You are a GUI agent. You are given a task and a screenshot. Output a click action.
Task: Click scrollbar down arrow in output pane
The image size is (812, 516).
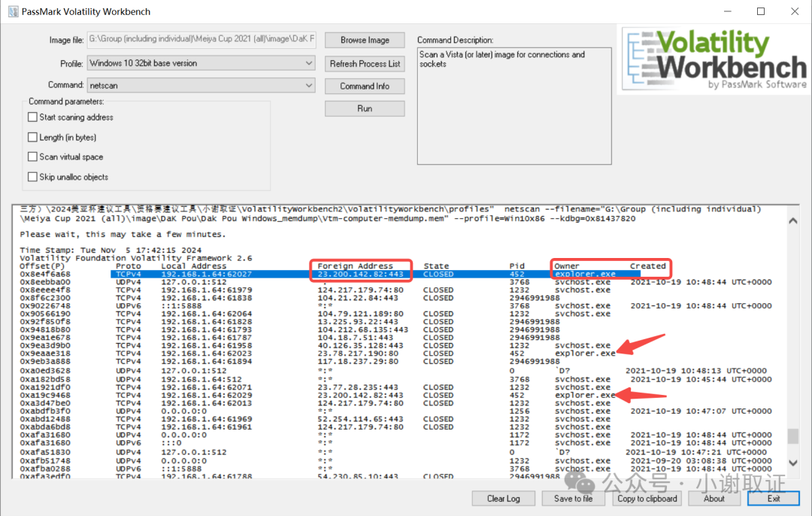(x=793, y=463)
